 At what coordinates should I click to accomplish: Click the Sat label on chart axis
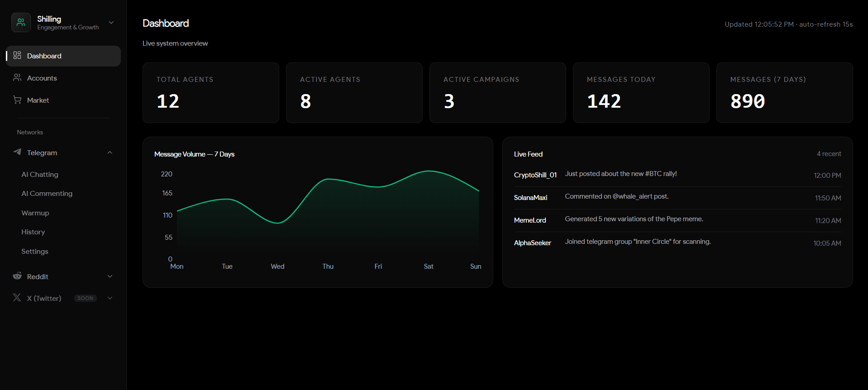pos(429,266)
